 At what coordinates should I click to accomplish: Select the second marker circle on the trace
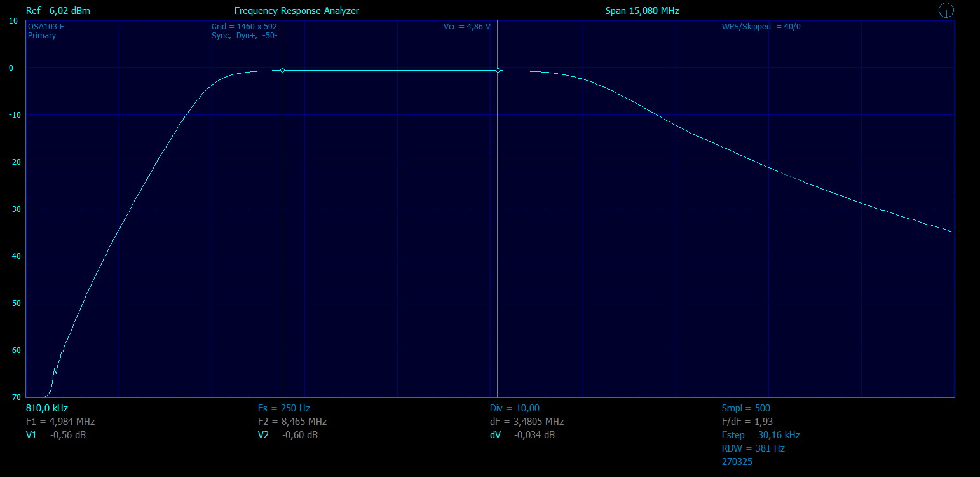click(498, 70)
